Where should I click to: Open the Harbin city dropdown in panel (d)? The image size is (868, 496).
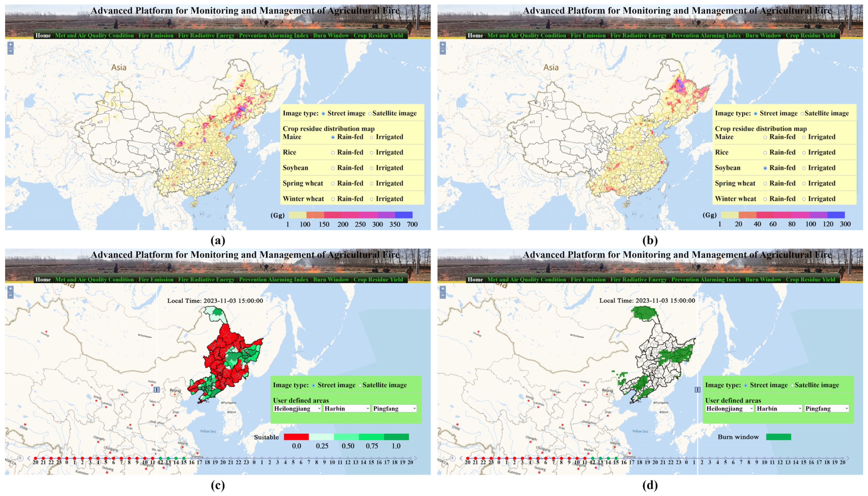[x=779, y=408]
